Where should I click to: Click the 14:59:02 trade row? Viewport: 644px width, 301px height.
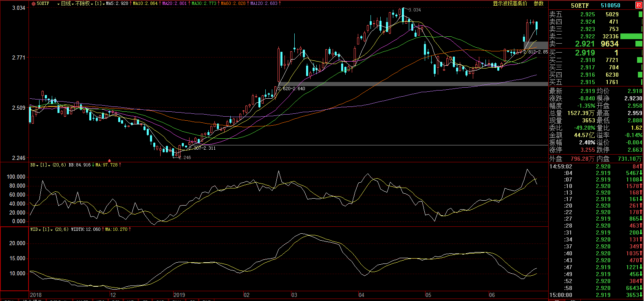coord(596,166)
